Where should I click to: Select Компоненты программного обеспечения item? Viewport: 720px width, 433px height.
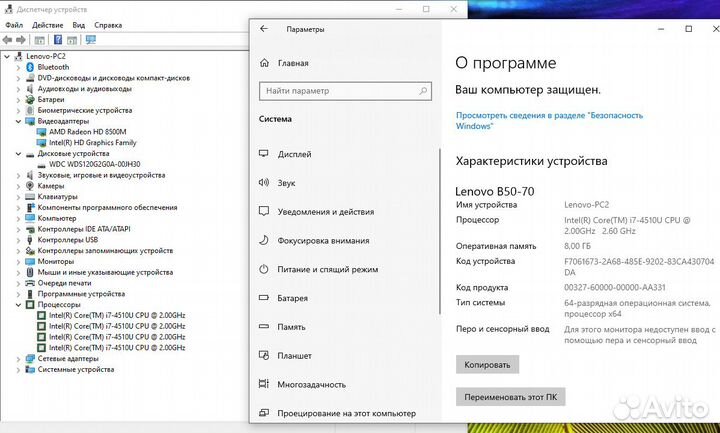(107, 208)
